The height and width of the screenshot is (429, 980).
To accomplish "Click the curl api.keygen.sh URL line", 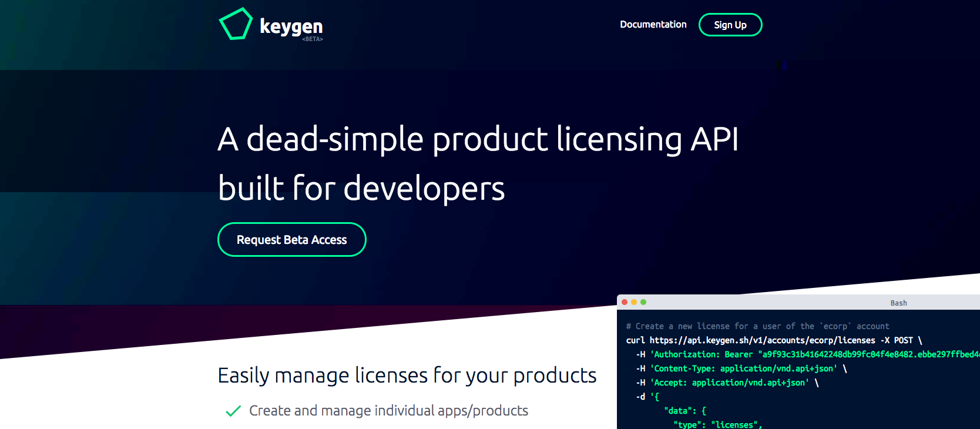I will 774,340.
